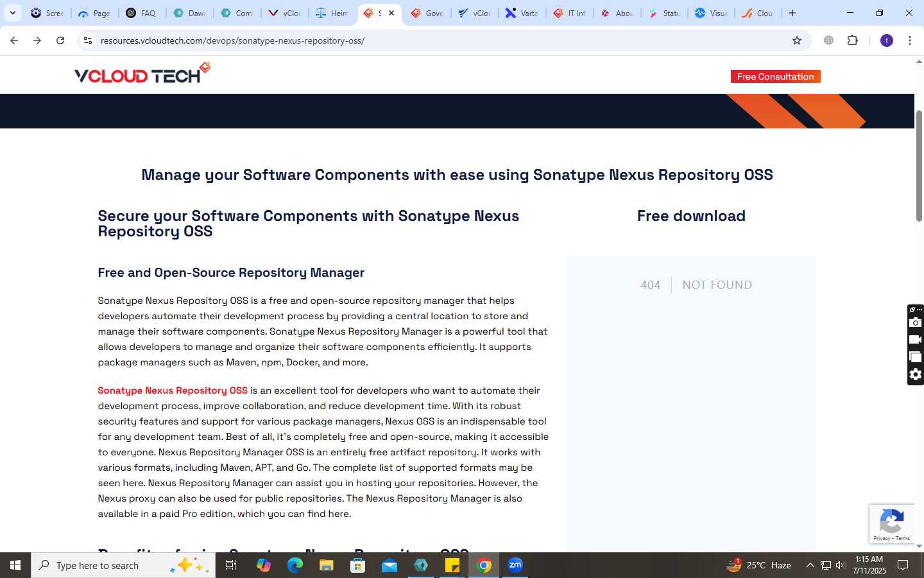Open the Google Chrome taskbar icon
The width and height of the screenshot is (924, 578).
(x=484, y=565)
